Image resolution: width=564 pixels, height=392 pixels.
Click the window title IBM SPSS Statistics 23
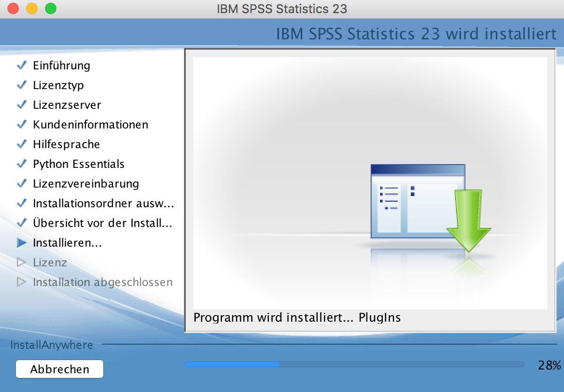[x=282, y=8]
